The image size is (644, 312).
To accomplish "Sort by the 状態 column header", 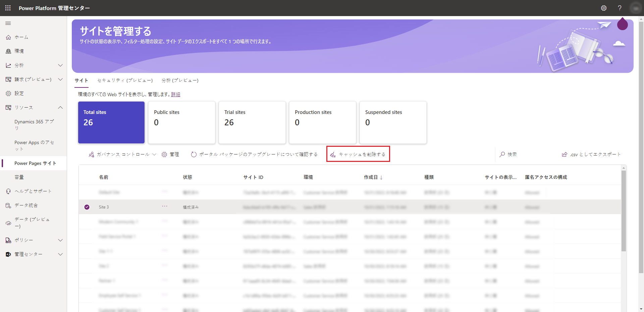I will click(187, 177).
